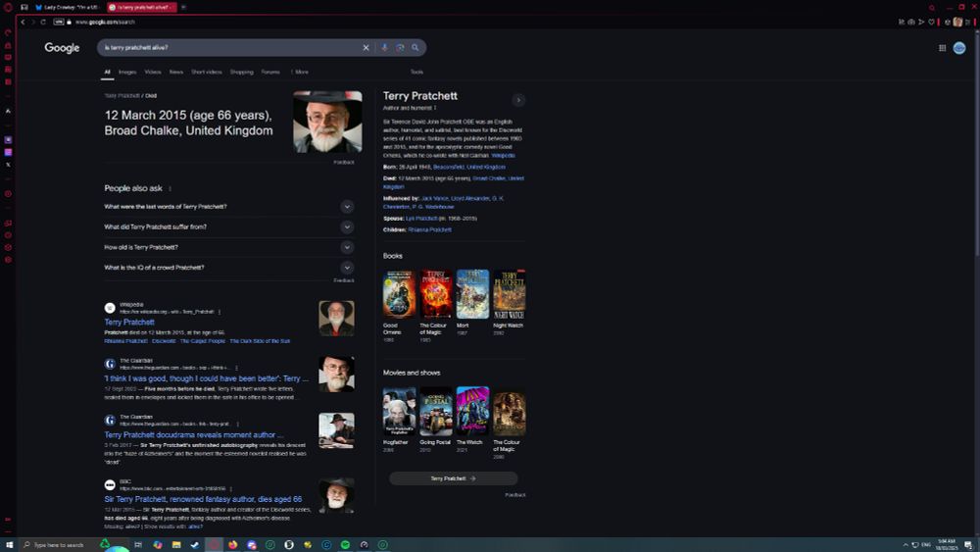
Task: Click Terry Pratchett portrait photo in answer box
Action: (327, 122)
